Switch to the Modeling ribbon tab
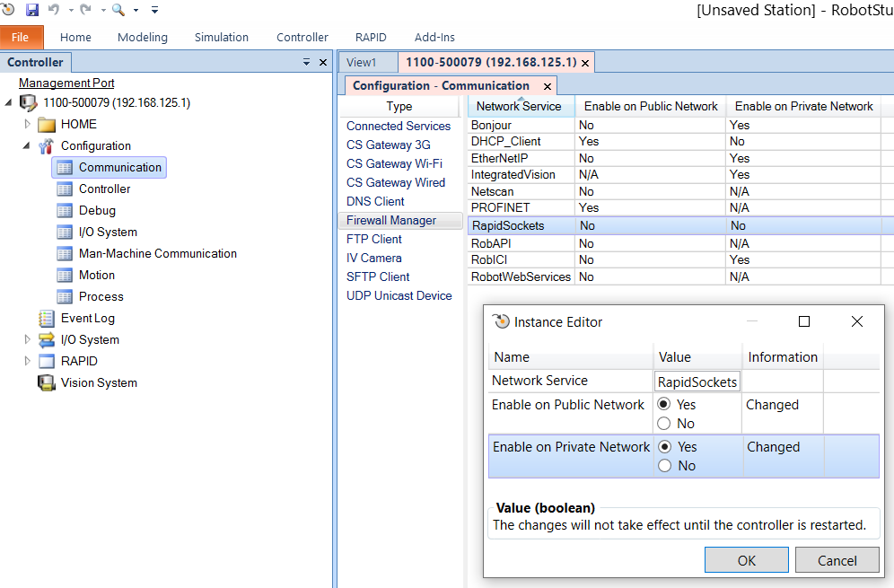Image resolution: width=894 pixels, height=588 pixels. [143, 37]
